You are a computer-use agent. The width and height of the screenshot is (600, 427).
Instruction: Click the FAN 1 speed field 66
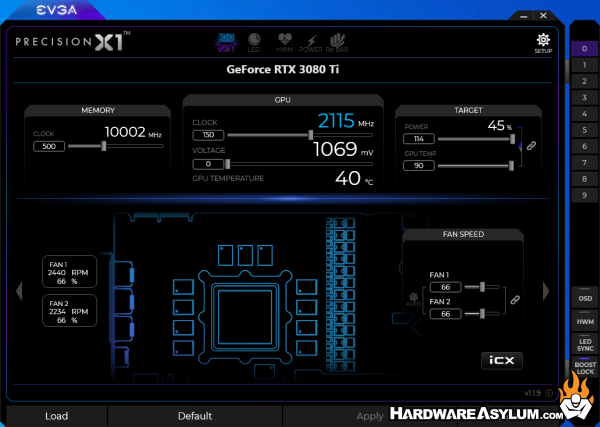tap(445, 287)
